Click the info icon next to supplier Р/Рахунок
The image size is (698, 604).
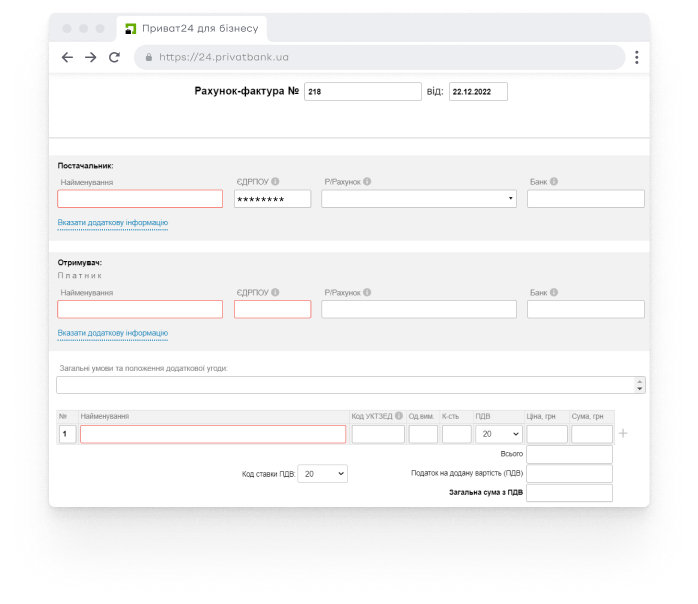point(367,182)
